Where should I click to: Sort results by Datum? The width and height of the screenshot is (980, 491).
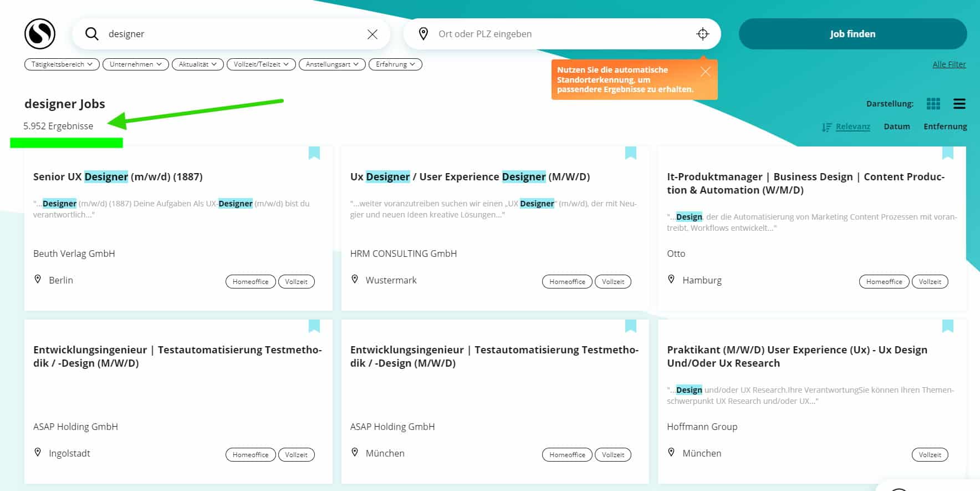(897, 126)
